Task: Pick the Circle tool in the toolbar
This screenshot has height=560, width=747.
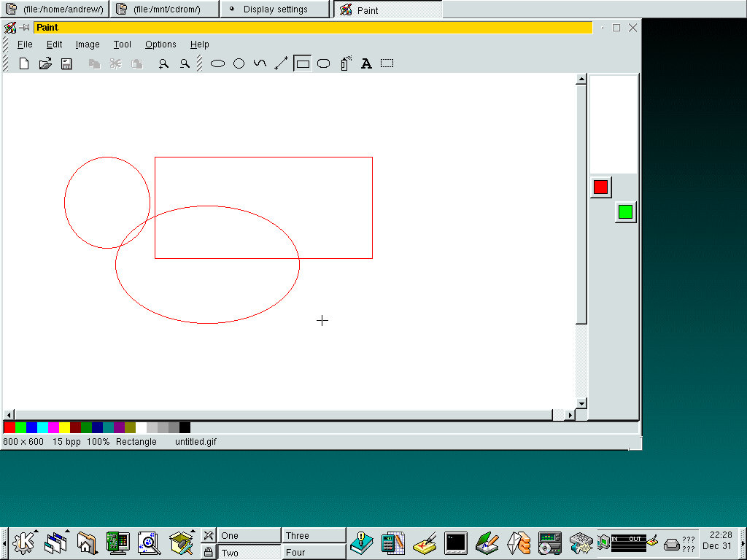Action: point(239,63)
